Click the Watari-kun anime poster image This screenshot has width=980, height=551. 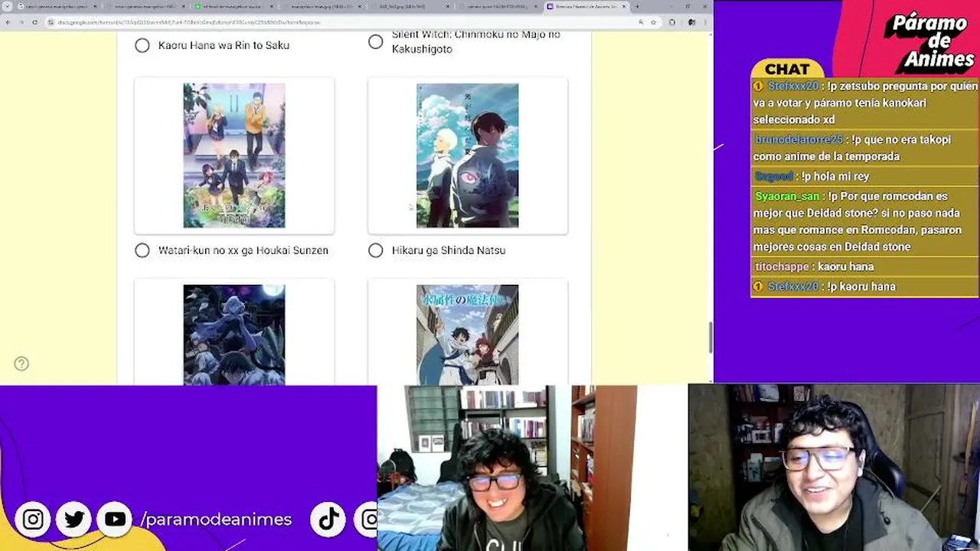(x=234, y=155)
